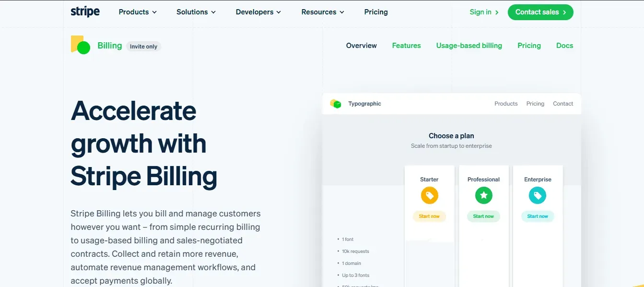644x287 pixels.
Task: Select the Overview tab in Billing subnav
Action: 361,46
